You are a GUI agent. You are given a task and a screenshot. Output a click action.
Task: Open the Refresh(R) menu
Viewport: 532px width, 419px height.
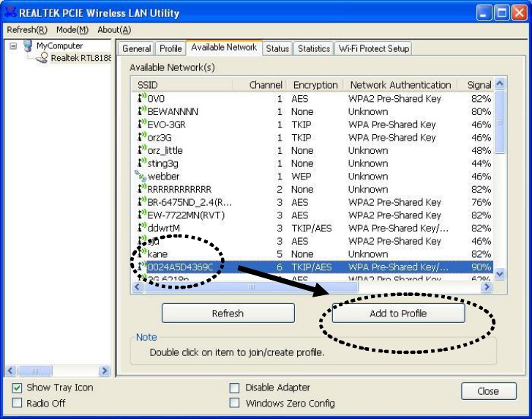point(27,30)
